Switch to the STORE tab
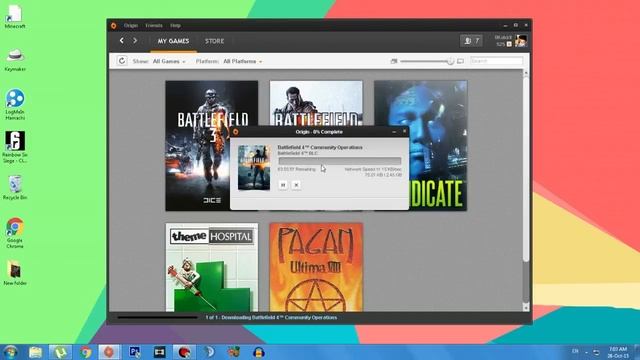Viewport: 640px width, 360px height. (214, 41)
